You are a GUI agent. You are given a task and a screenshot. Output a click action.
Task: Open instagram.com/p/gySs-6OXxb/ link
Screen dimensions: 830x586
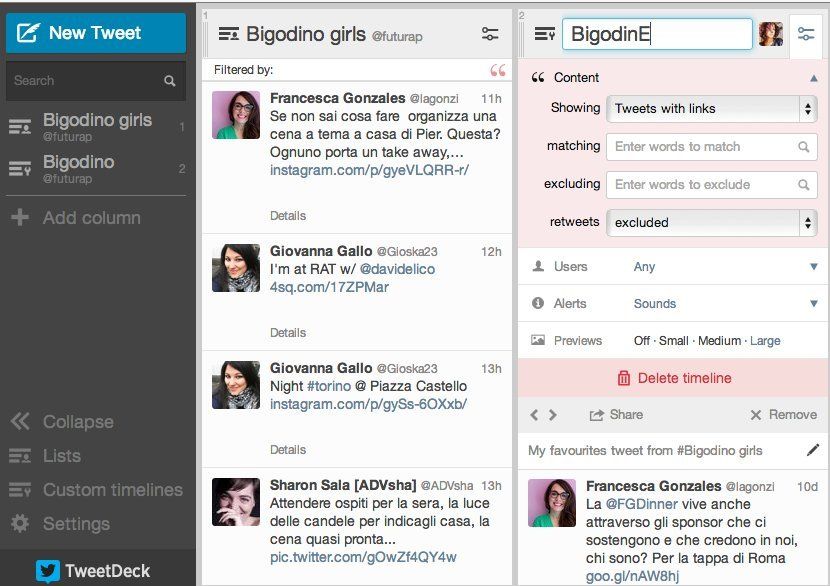coord(368,404)
